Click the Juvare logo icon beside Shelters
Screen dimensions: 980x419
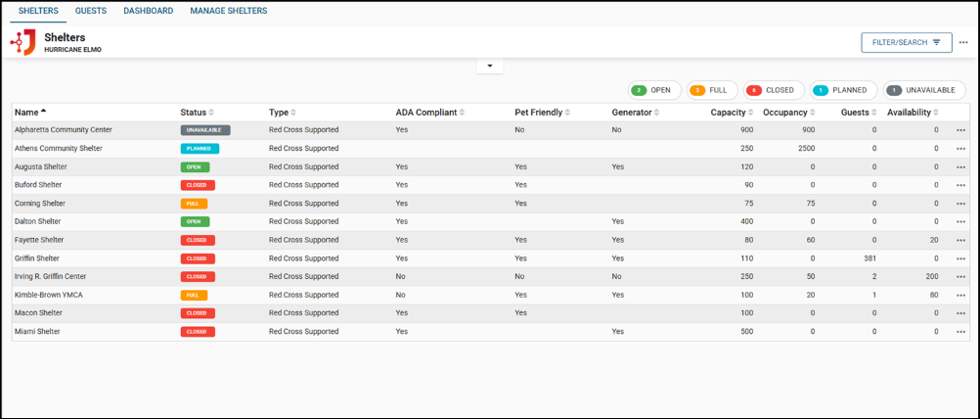(22, 42)
